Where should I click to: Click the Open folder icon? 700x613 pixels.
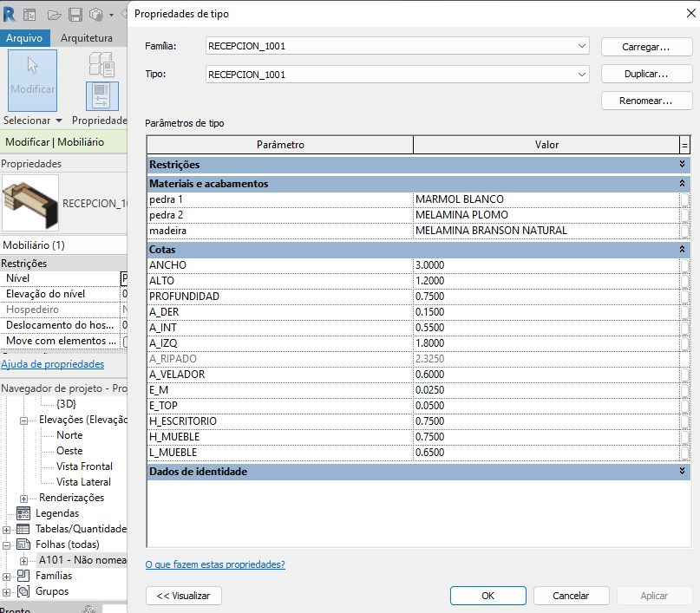[54, 15]
